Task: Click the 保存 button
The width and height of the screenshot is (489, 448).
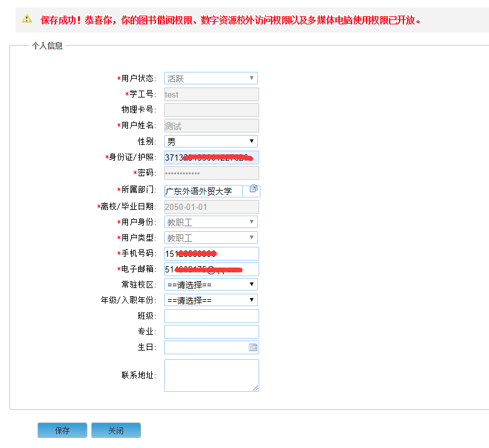Action: point(62,431)
